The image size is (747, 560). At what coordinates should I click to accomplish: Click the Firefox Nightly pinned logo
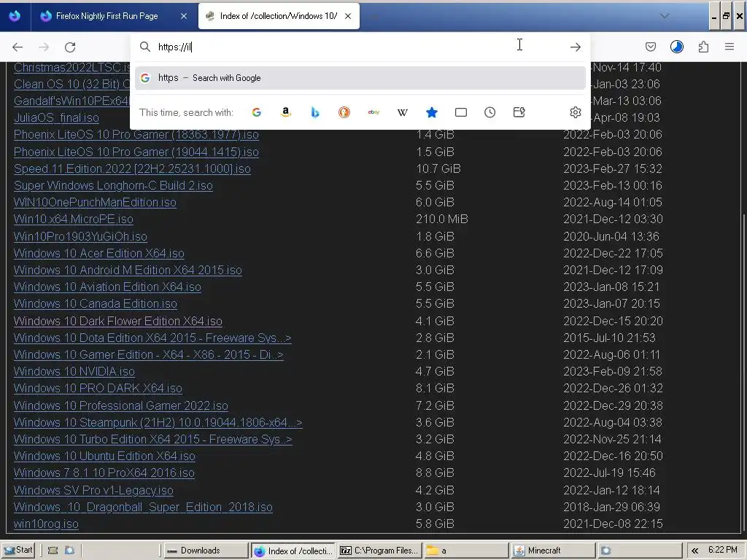(15, 16)
